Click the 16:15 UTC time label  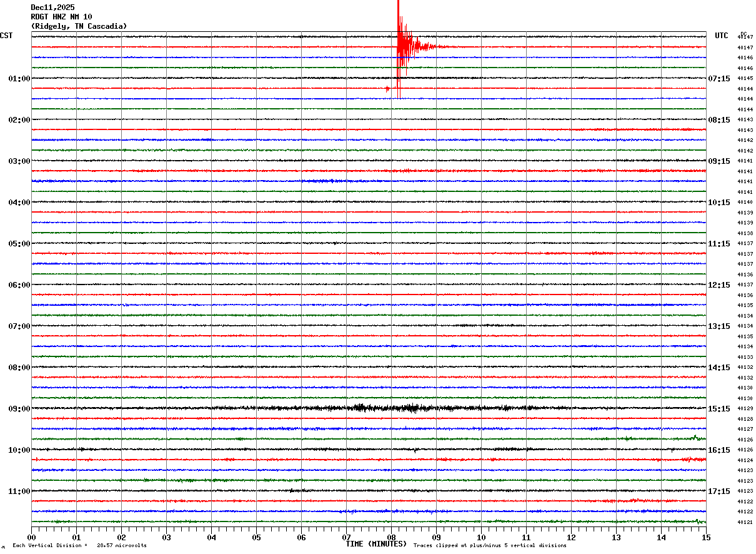point(719,450)
